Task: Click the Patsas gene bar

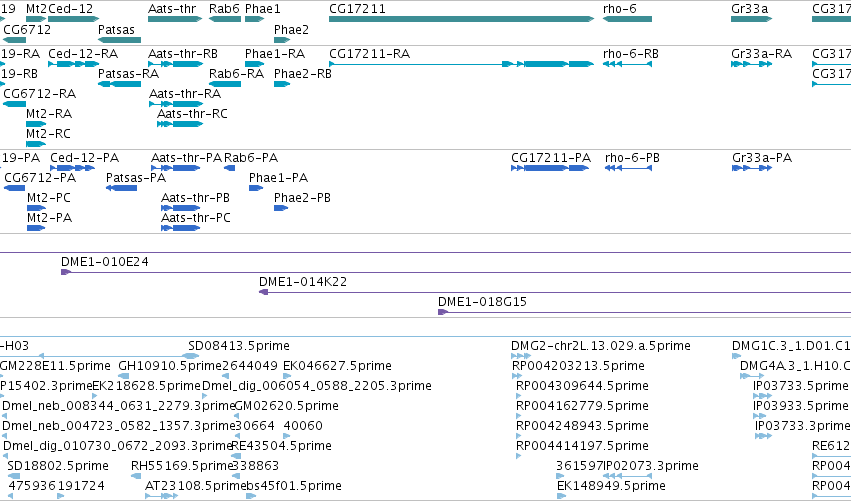Action: click(x=119, y=40)
